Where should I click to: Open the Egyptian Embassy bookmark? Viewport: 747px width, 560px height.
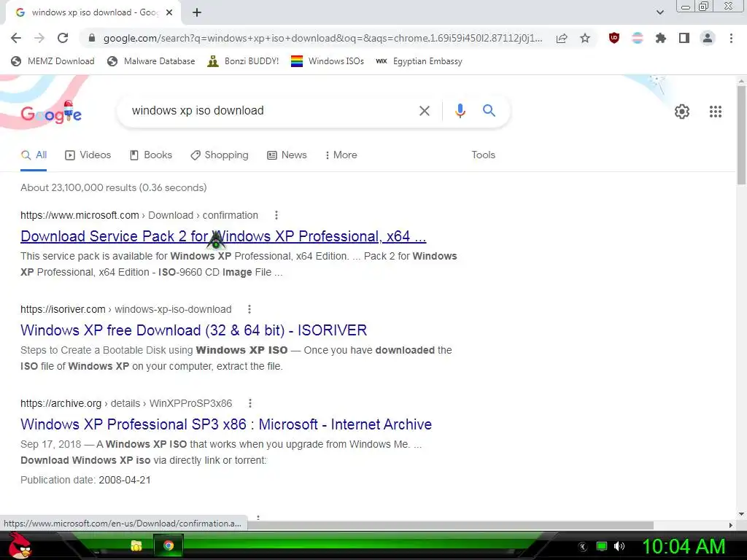pos(419,61)
